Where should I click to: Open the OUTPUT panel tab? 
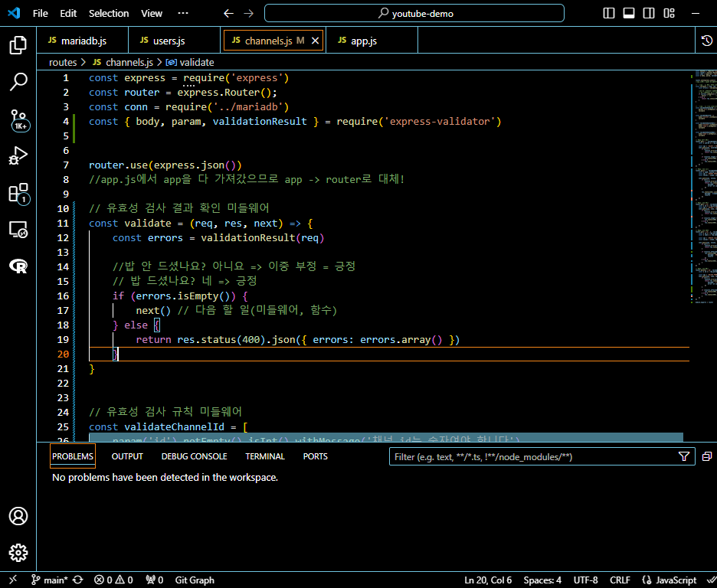tap(127, 456)
